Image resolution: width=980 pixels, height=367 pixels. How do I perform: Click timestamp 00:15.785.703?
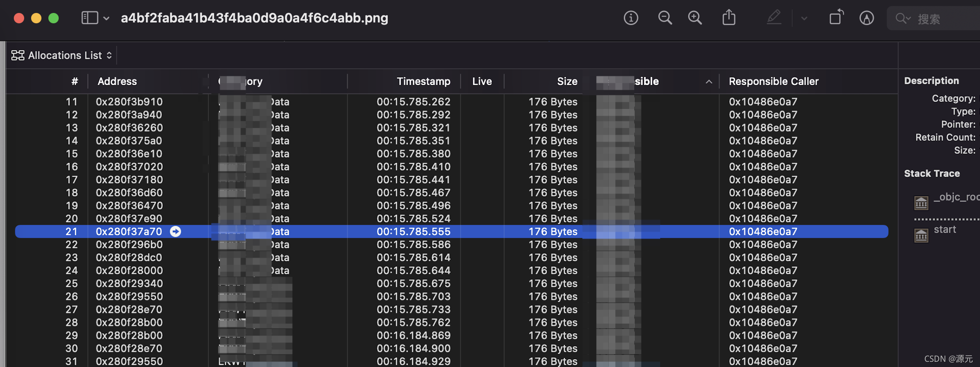click(x=413, y=297)
